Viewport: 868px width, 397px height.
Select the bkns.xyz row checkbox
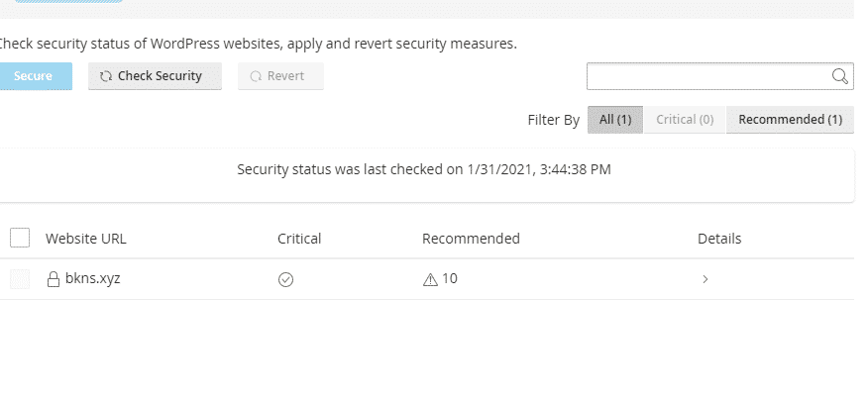tap(20, 280)
